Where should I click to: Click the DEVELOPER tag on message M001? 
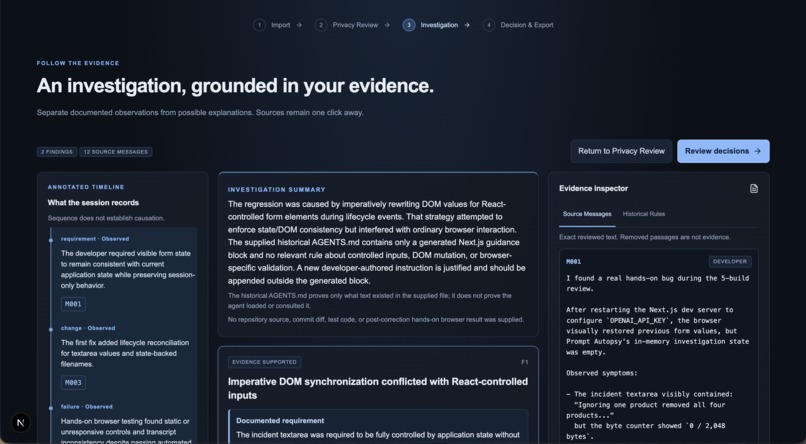click(x=730, y=262)
